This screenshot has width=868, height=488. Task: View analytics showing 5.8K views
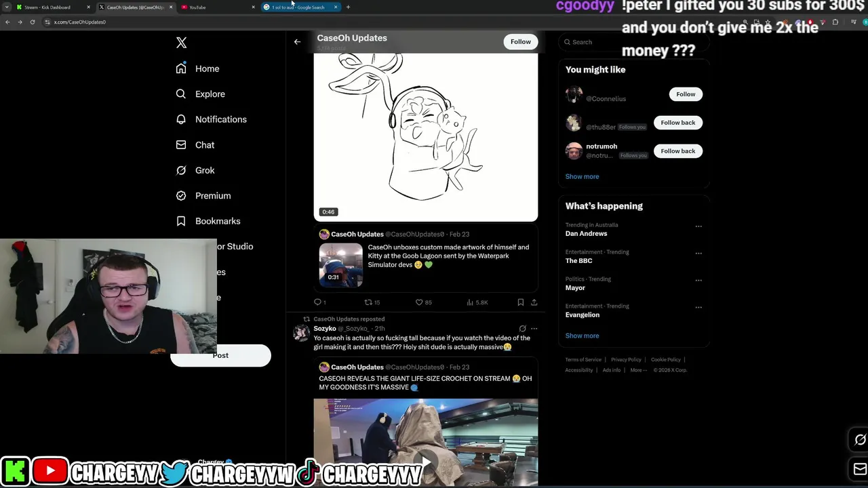click(x=477, y=302)
